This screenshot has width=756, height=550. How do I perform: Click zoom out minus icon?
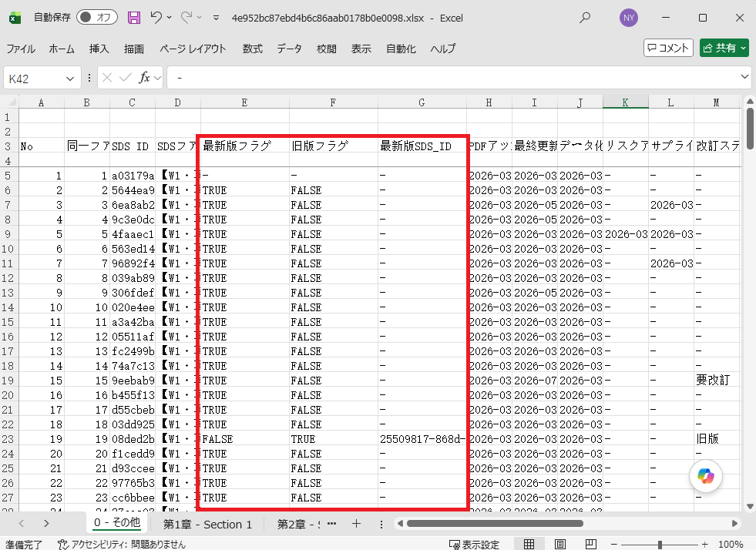(x=613, y=544)
